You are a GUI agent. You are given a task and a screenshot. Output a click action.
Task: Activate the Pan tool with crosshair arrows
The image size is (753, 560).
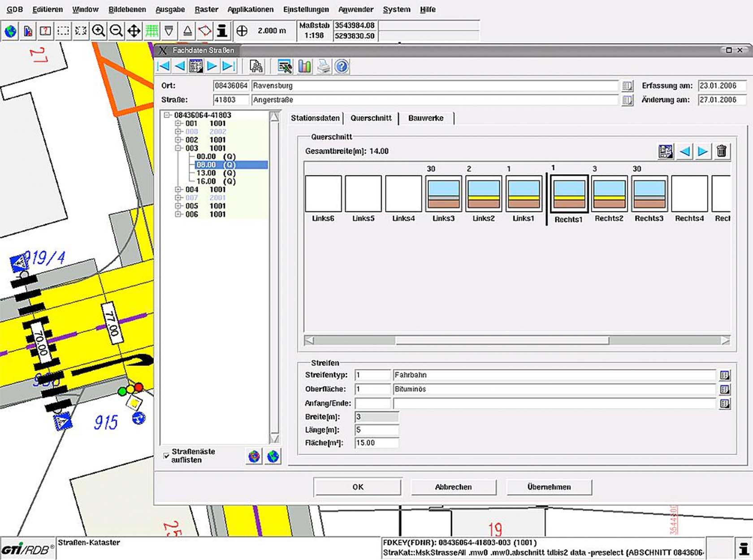pyautogui.click(x=134, y=31)
